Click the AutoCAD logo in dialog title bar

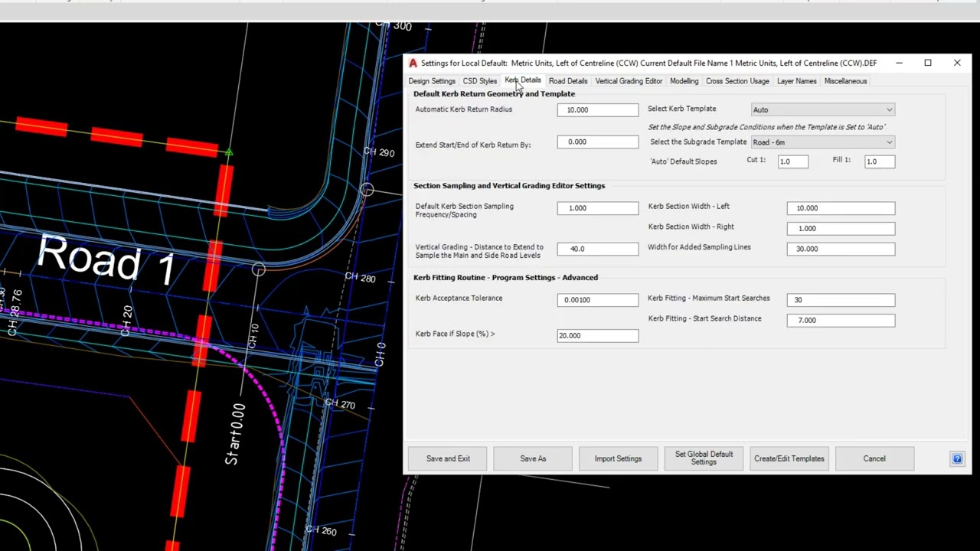click(413, 63)
